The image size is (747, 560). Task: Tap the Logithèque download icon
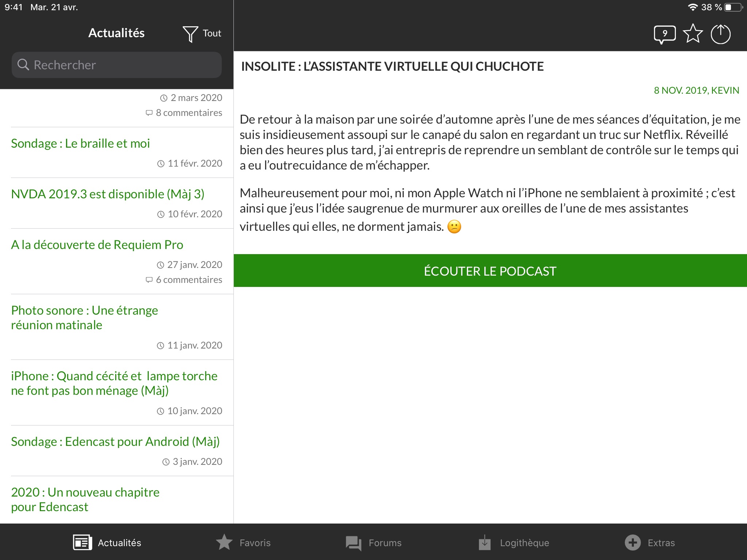pos(484,542)
